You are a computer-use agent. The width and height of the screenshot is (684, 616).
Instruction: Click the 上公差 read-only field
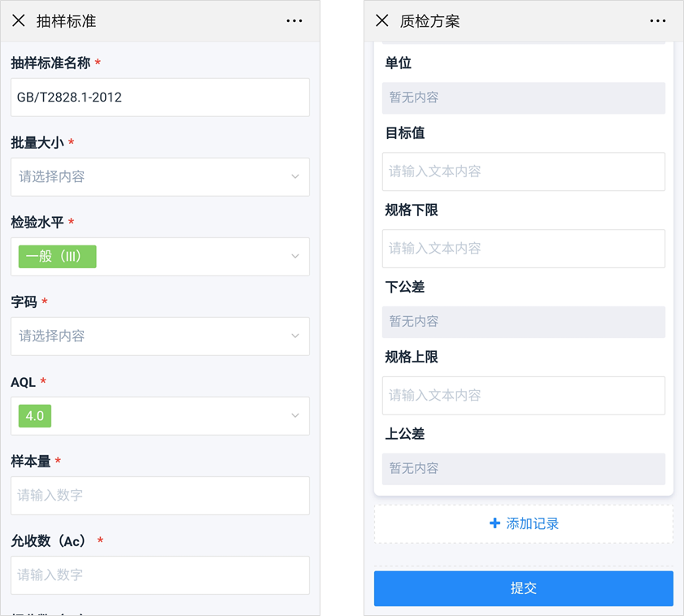click(524, 469)
